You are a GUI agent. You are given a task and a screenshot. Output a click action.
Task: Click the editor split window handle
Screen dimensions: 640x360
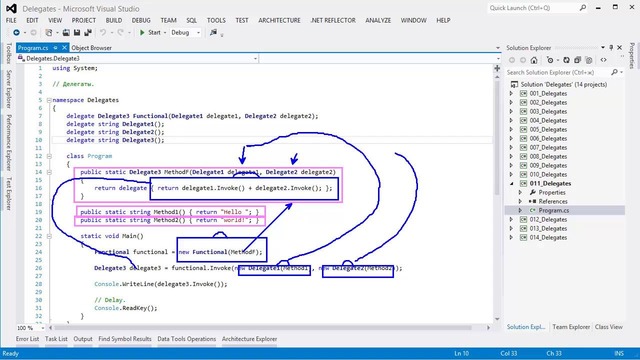point(497,69)
